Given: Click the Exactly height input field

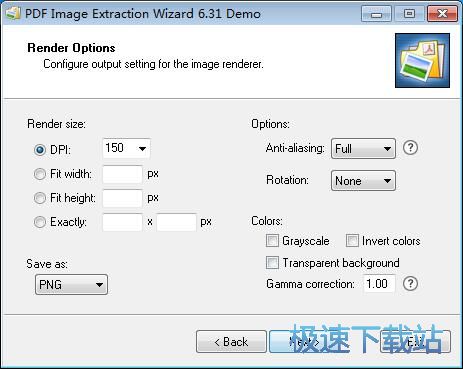Looking at the screenshot, I should pyautogui.click(x=176, y=222).
